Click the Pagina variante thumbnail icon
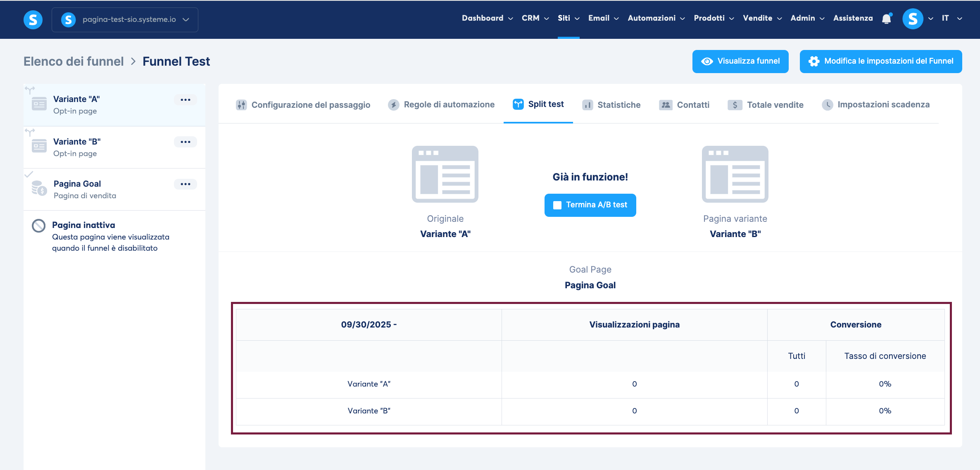Image resolution: width=980 pixels, height=470 pixels. 735,174
